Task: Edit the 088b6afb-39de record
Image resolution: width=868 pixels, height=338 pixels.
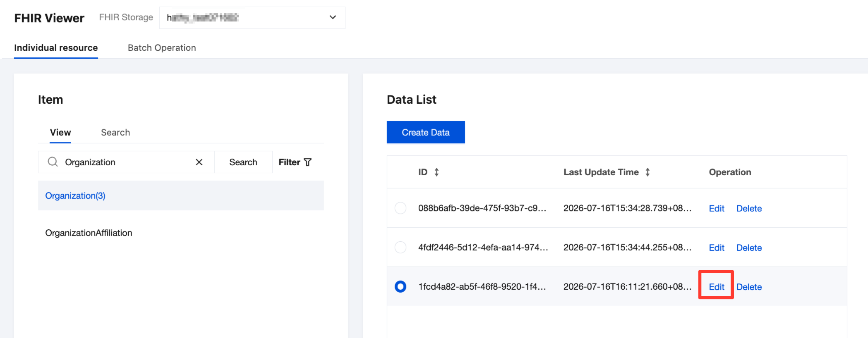Action: tap(717, 208)
